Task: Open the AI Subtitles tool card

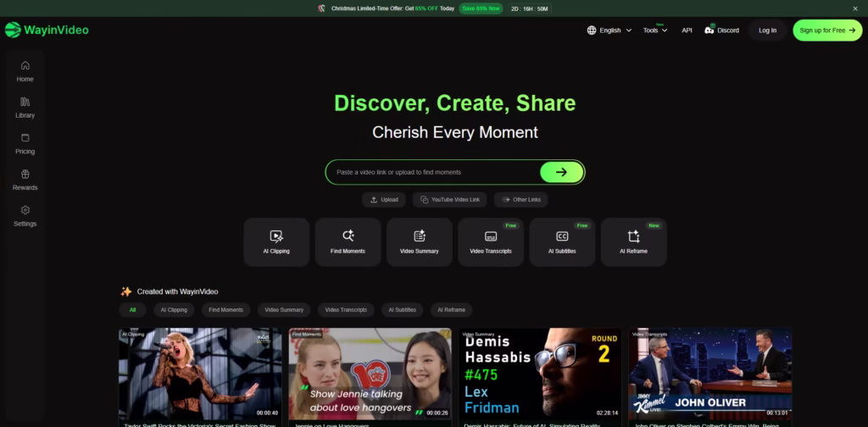Action: pos(562,241)
